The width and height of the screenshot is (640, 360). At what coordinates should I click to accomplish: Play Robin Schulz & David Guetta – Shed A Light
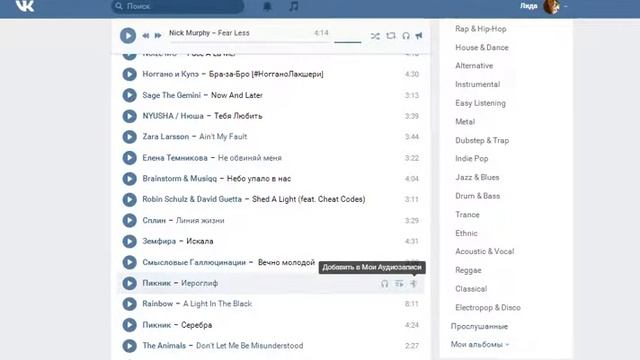click(129, 199)
